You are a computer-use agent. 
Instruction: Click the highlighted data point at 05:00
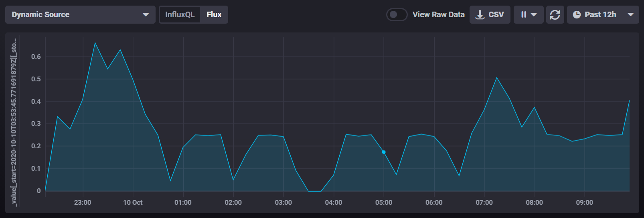click(x=384, y=152)
